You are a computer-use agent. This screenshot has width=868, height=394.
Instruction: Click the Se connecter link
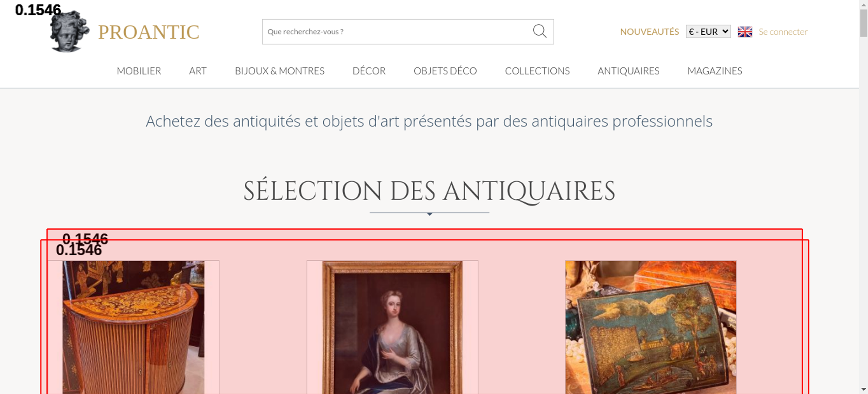783,32
